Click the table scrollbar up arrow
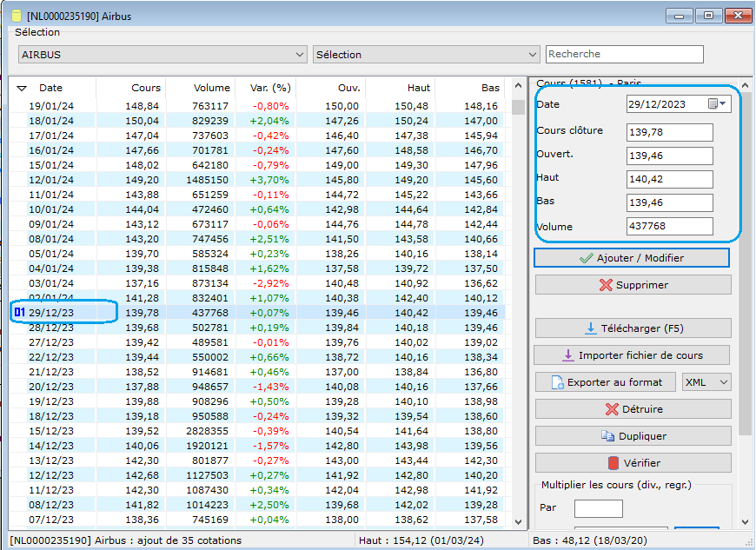 click(518, 86)
